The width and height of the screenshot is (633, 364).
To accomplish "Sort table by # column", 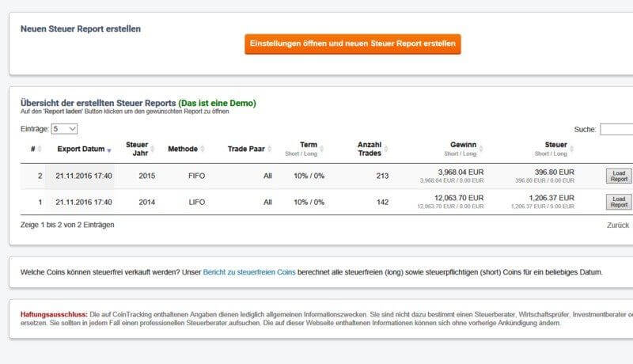I will click(x=36, y=149).
